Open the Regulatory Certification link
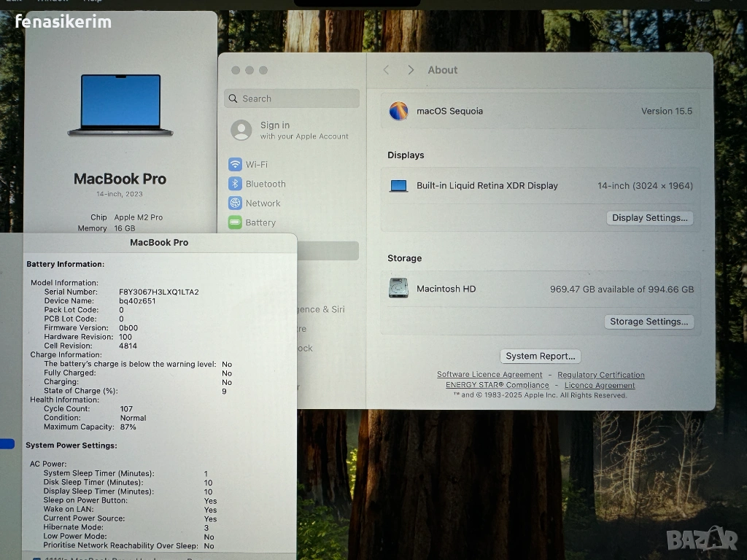This screenshot has width=747, height=560. click(x=601, y=375)
